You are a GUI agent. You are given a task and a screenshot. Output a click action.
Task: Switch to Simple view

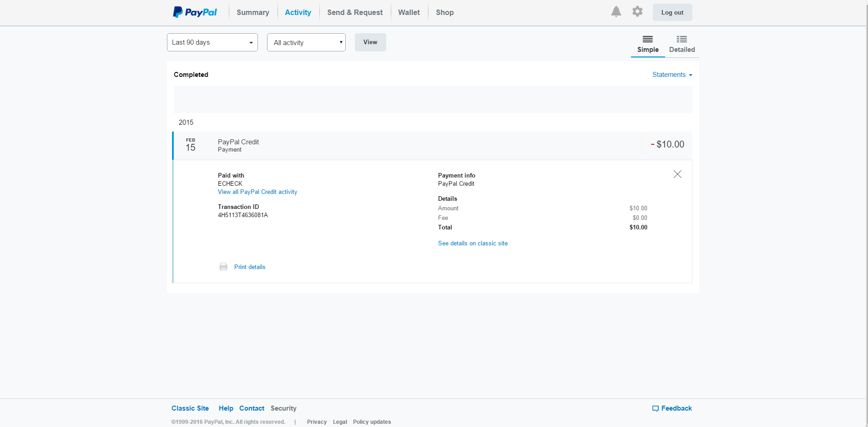[x=647, y=44]
